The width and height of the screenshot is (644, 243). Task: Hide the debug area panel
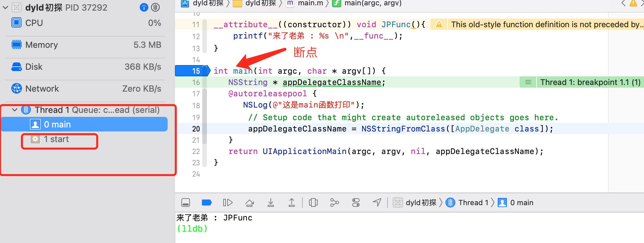tap(186, 202)
